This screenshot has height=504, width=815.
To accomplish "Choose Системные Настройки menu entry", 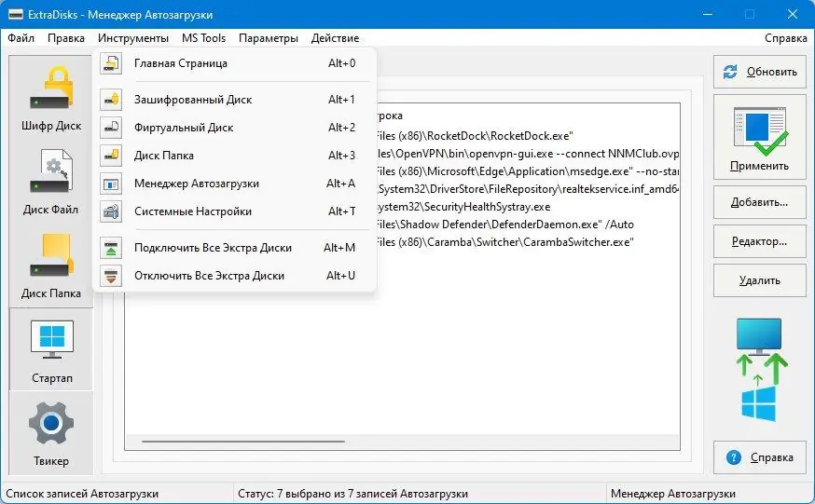I will pos(234,211).
